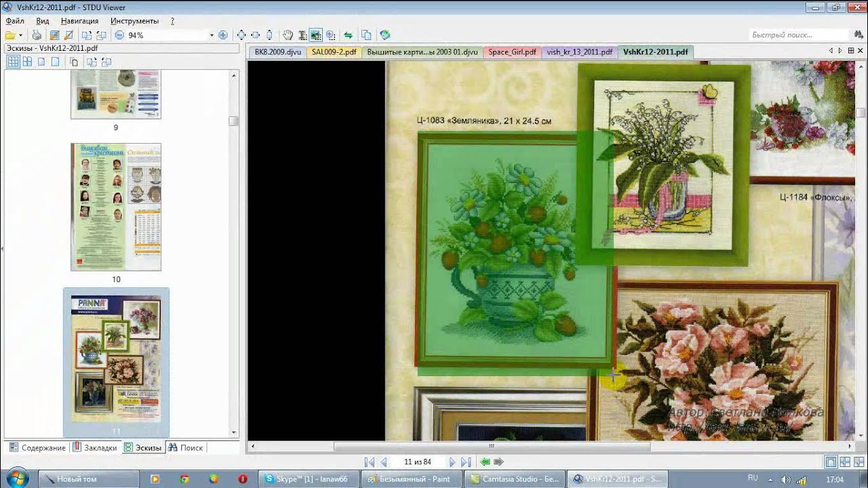Navigate back with green left arrow
This screenshot has height=488, width=868.
485,462
